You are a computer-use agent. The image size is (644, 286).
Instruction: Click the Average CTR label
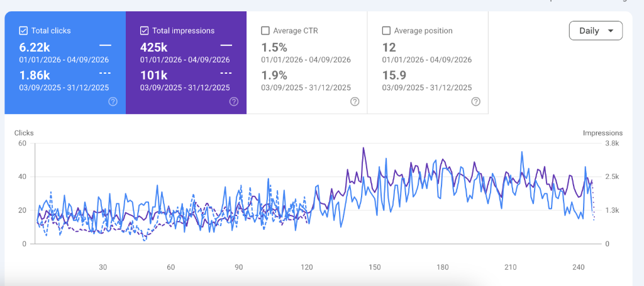click(x=296, y=30)
